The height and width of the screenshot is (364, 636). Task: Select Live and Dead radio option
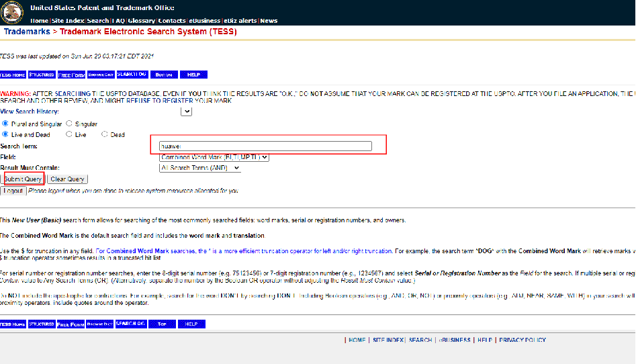[x=5, y=134]
